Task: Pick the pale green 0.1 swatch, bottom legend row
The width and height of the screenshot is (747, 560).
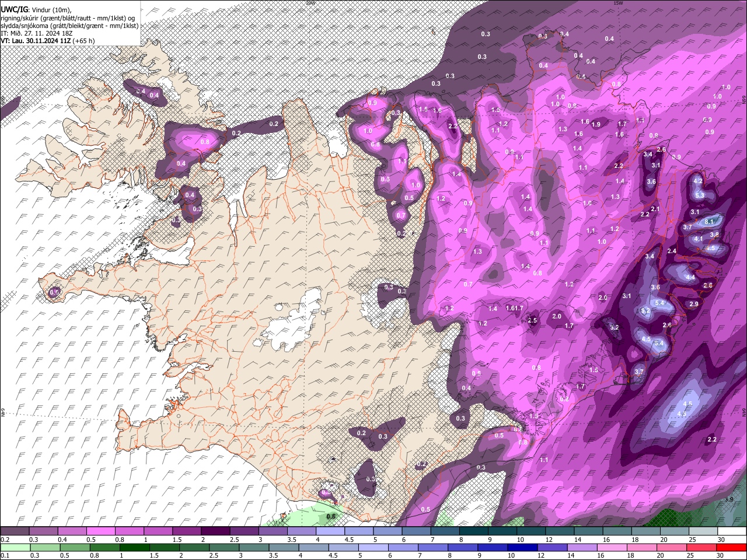Action: [x=15, y=548]
